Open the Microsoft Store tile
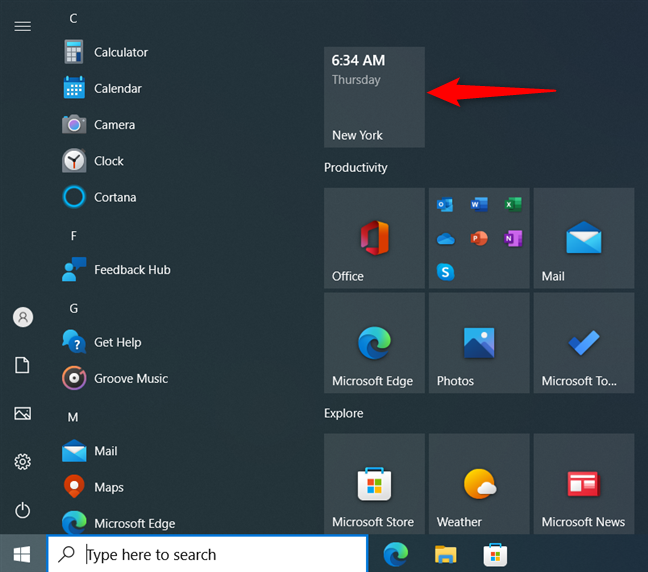648x572 pixels. [x=374, y=484]
